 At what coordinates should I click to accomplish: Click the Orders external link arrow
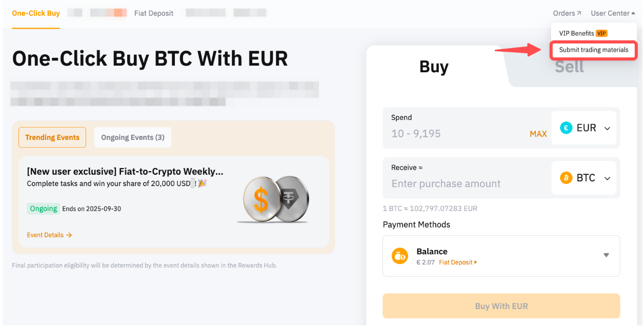pos(579,13)
